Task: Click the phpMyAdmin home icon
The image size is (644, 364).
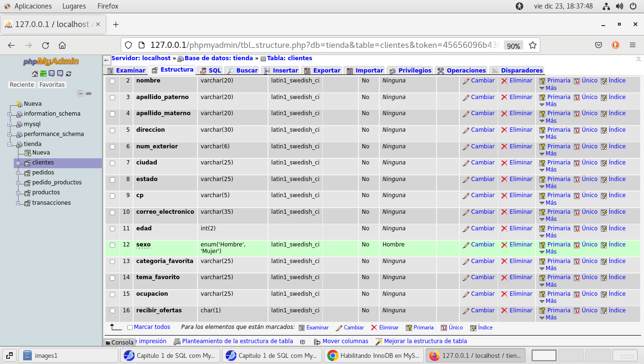Action: [35, 73]
